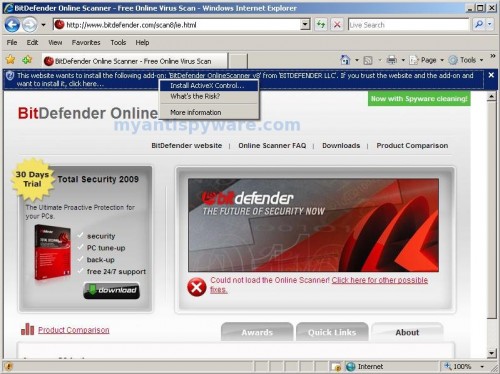Click the page scrollbar up arrow
The image size is (500, 374).
pyautogui.click(x=491, y=97)
